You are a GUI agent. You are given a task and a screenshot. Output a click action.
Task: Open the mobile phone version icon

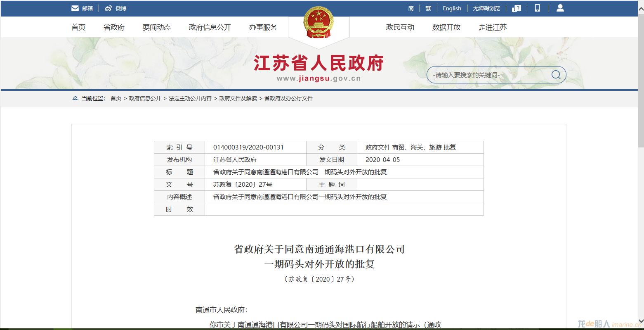(538, 8)
